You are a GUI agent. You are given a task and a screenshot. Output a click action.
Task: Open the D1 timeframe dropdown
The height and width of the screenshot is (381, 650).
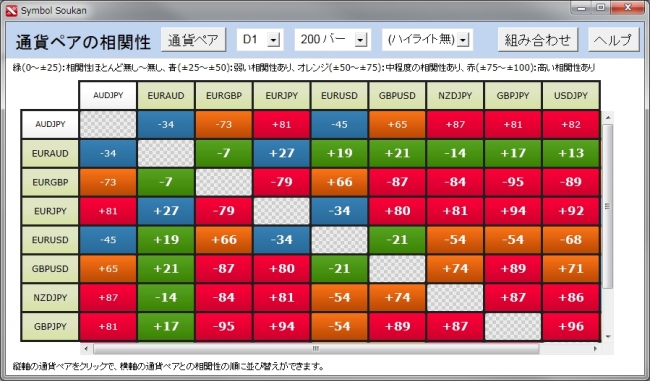(x=273, y=40)
